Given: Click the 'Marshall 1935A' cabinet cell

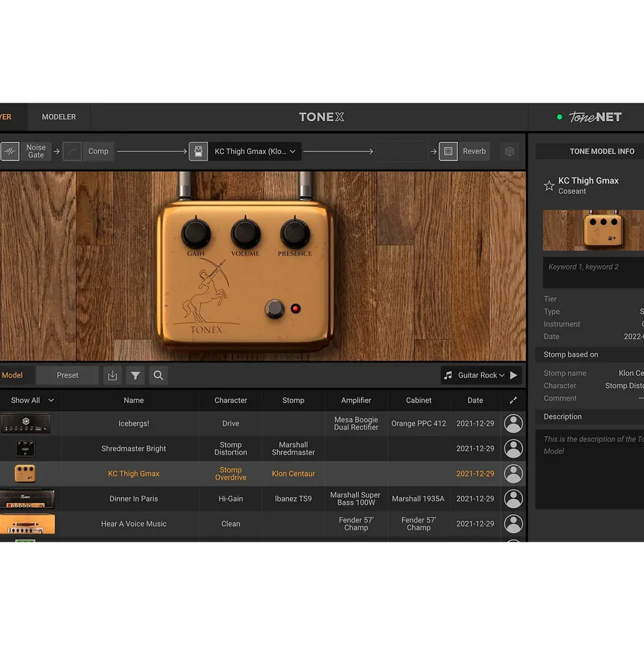Looking at the screenshot, I should (x=419, y=498).
